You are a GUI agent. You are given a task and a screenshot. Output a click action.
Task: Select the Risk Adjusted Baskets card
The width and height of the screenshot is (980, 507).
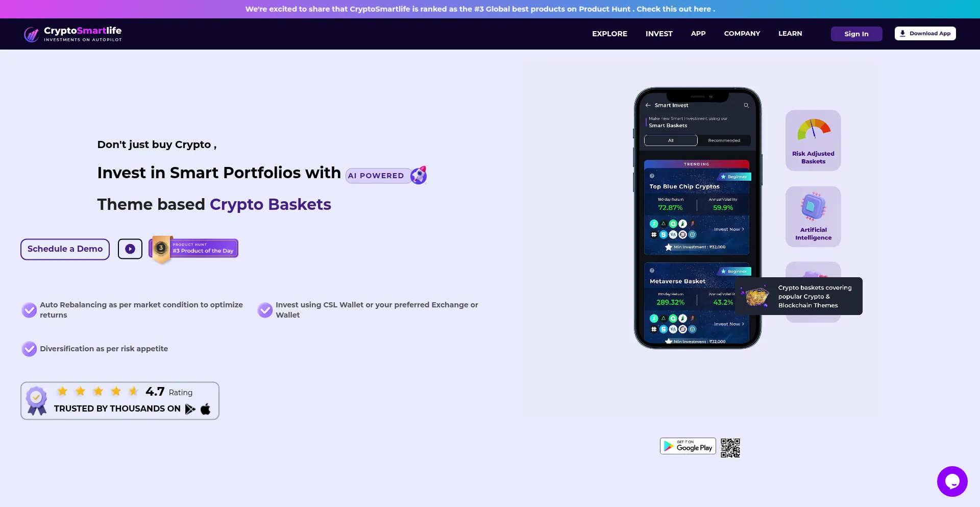coord(813,140)
